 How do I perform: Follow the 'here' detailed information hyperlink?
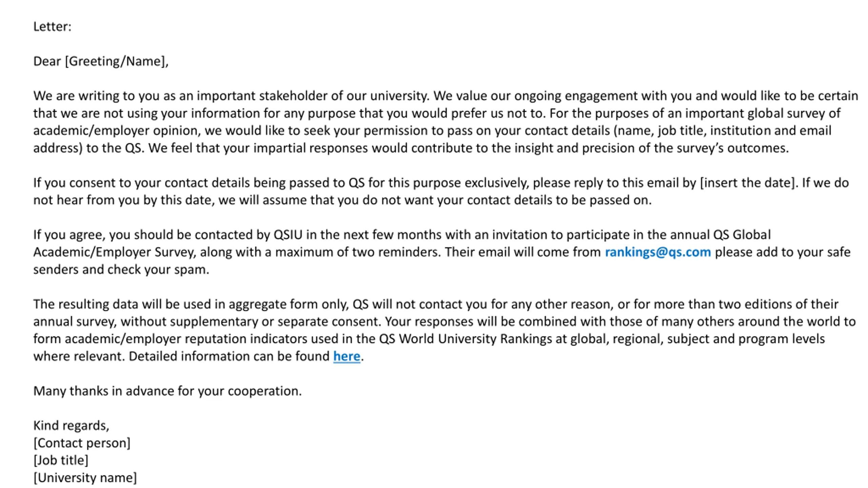pyautogui.click(x=347, y=356)
